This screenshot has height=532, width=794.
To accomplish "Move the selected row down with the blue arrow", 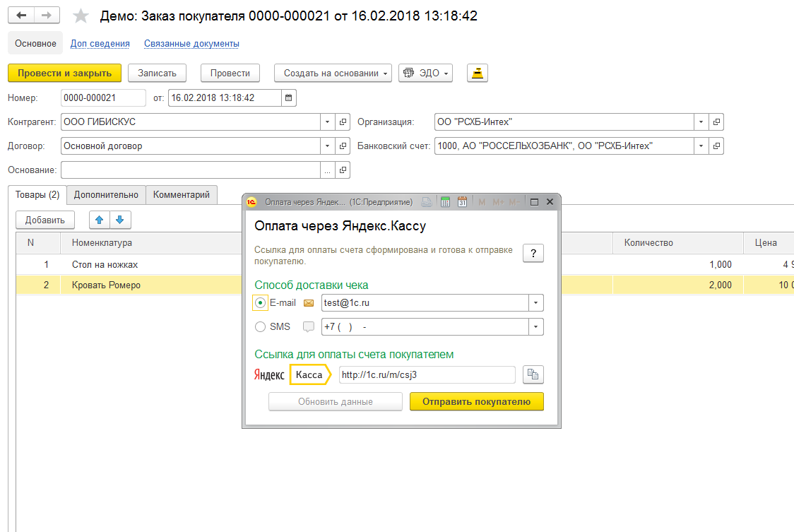I will (x=120, y=220).
